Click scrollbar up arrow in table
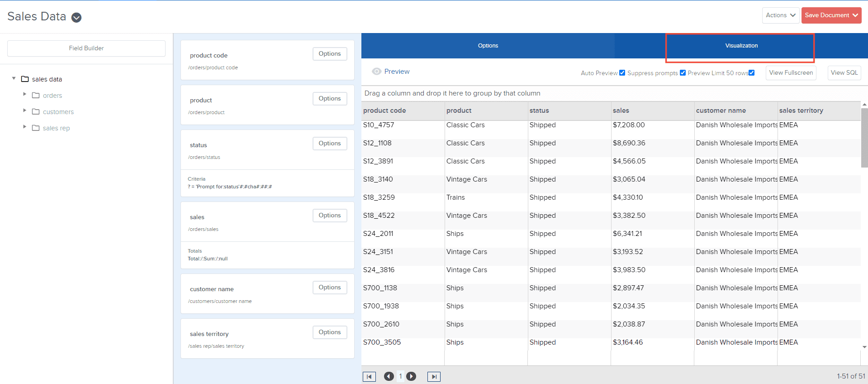 [864, 105]
